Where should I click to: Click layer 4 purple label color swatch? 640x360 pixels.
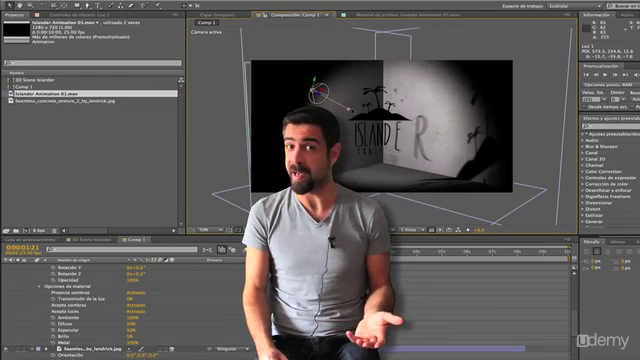(38, 349)
